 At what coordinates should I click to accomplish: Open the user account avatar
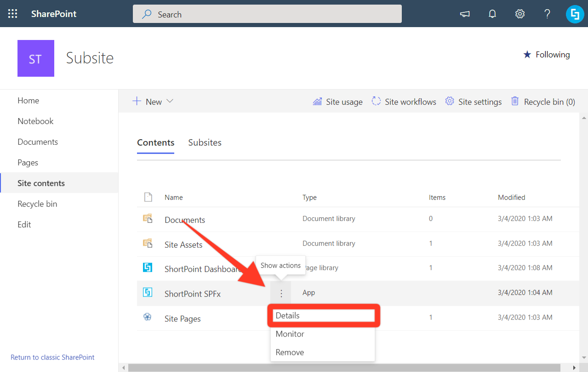pyautogui.click(x=575, y=14)
